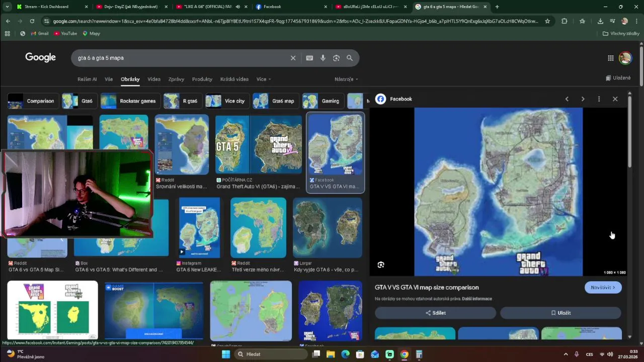Open the Mapy bookmark
The height and width of the screenshot is (362, 644).
tap(91, 34)
